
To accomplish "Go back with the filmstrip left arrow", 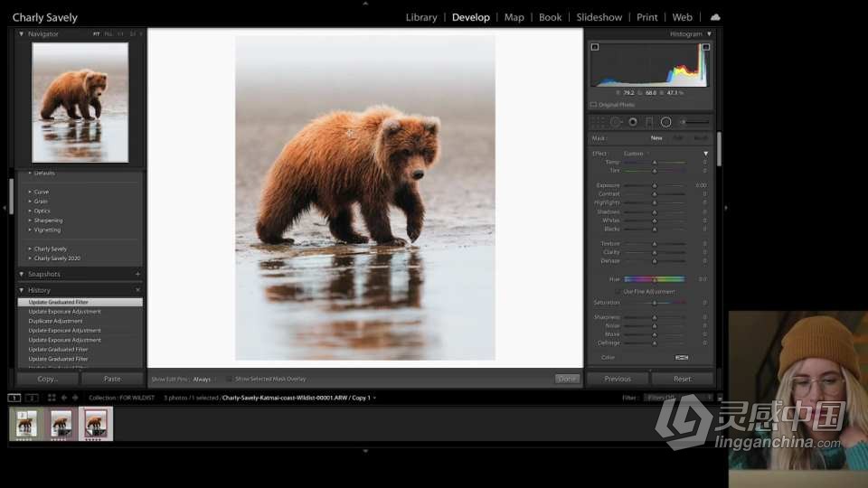I will coord(64,398).
